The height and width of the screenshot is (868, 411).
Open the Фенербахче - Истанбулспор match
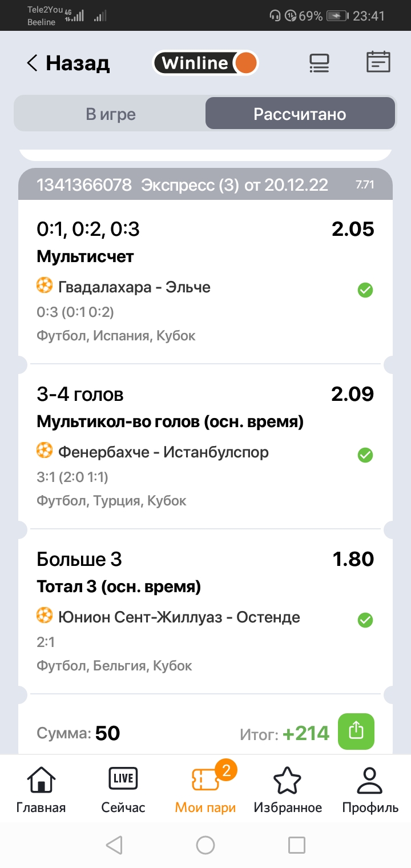[x=163, y=452]
